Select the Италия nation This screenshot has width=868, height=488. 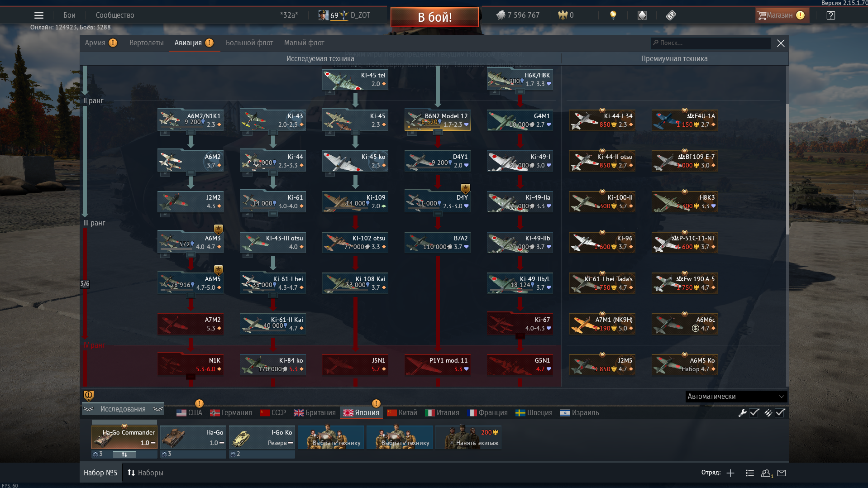pos(442,413)
